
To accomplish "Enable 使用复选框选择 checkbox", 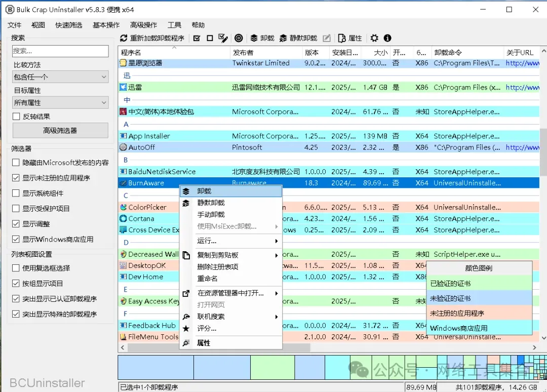I will [16, 268].
